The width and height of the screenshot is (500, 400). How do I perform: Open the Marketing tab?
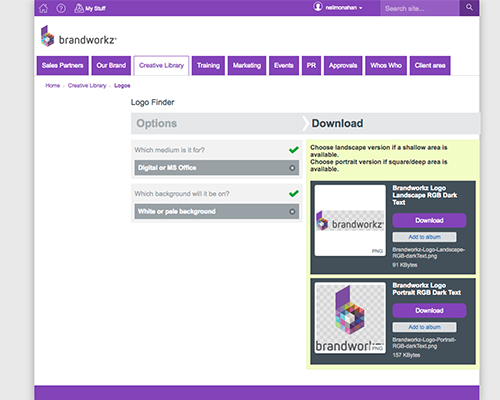click(x=247, y=65)
